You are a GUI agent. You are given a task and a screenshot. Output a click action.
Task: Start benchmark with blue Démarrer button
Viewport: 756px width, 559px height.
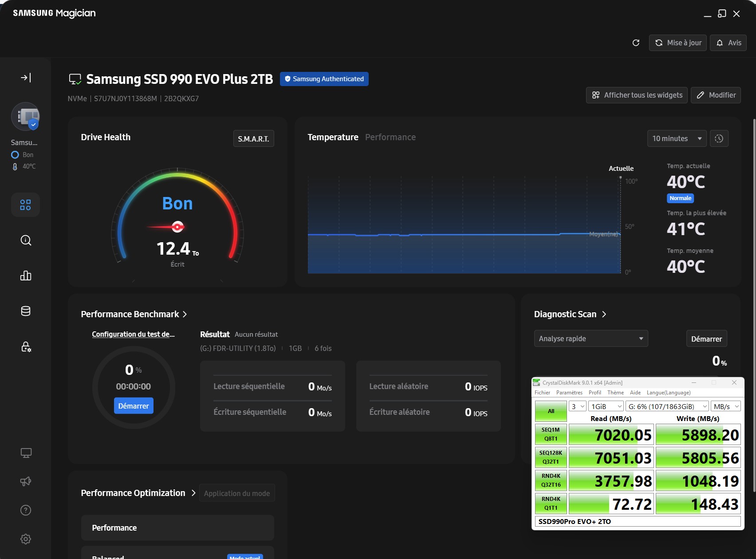click(134, 406)
